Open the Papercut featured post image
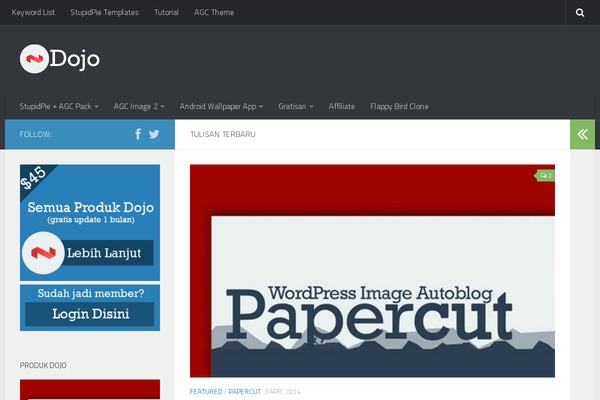This screenshot has width=600, height=400. pyautogui.click(x=372, y=271)
